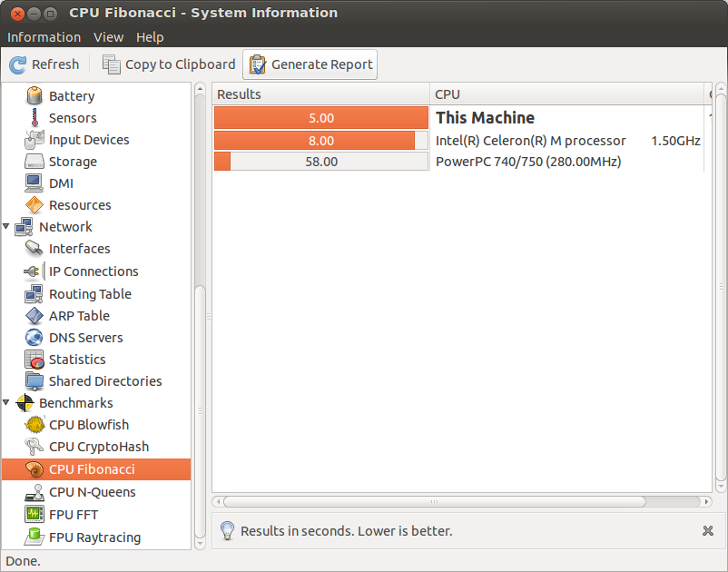Click the CPU Fibonacci shell icon
The height and width of the screenshot is (572, 728).
point(34,469)
